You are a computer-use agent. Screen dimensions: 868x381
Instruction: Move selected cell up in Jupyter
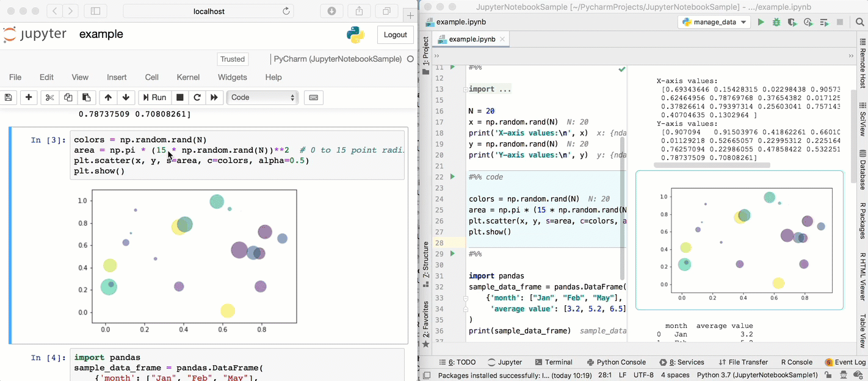[x=108, y=97]
